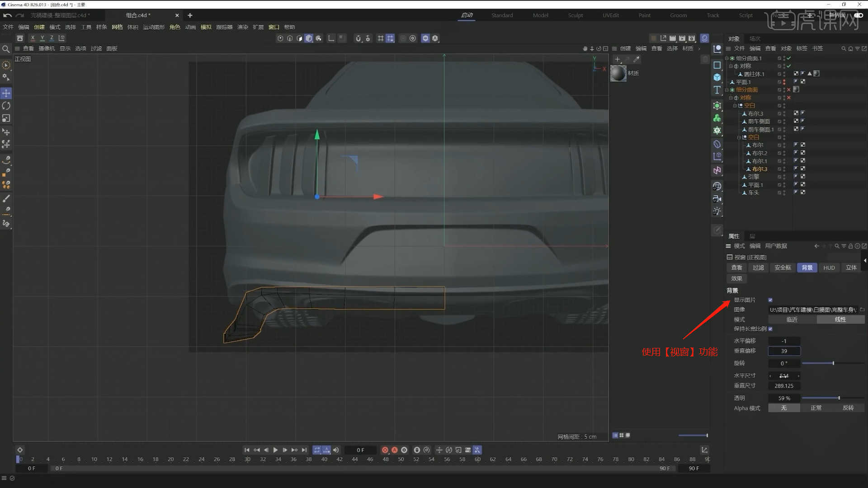The width and height of the screenshot is (868, 488).
Task: Select 线性 image mode button
Action: [x=840, y=319]
